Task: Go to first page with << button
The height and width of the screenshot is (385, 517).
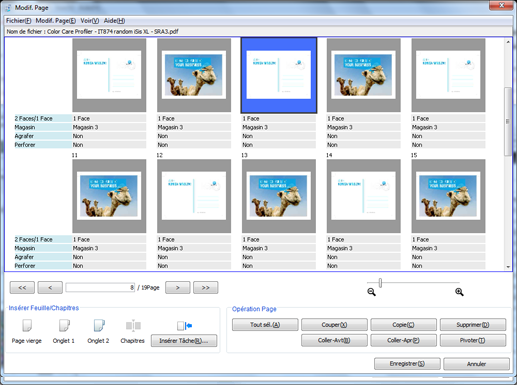Action: click(x=22, y=288)
